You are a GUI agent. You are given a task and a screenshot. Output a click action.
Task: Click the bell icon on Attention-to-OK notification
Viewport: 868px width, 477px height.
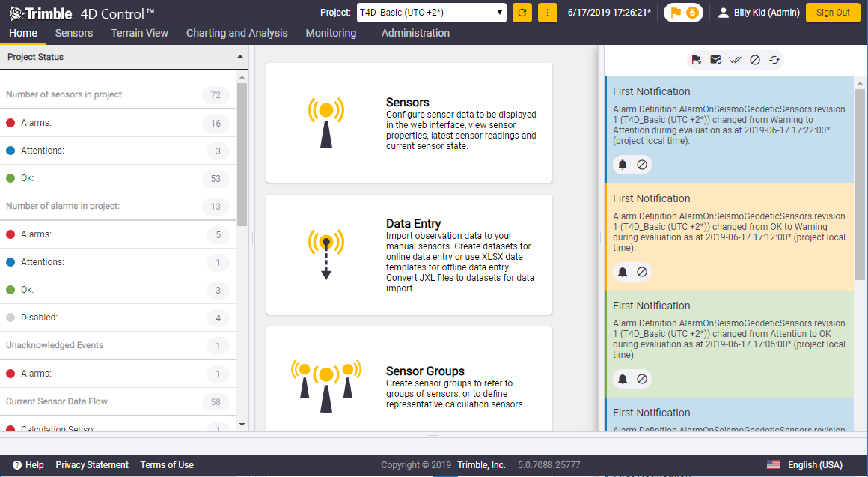623,378
